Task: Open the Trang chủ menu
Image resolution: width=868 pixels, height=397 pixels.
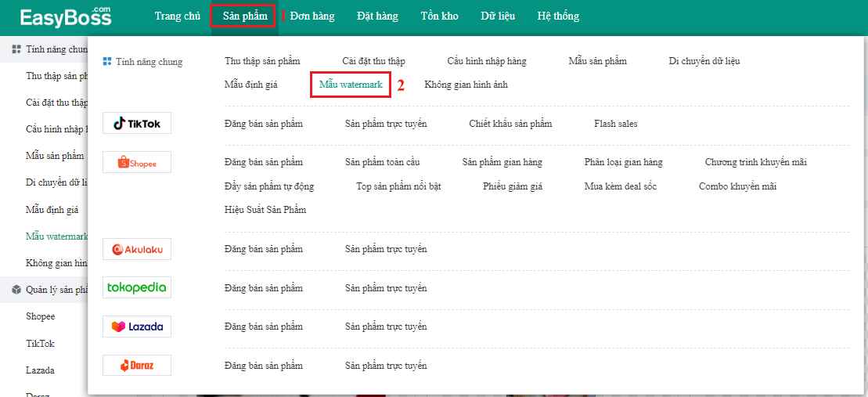Action: pyautogui.click(x=178, y=16)
